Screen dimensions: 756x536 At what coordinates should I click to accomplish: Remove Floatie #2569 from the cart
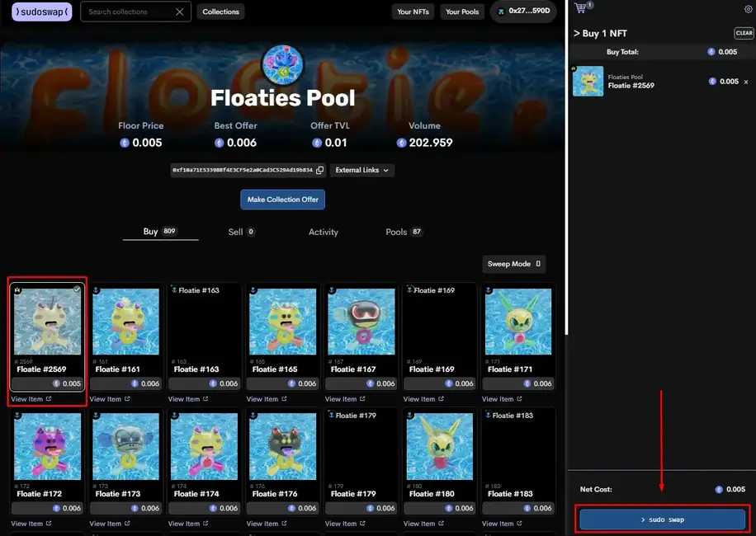[x=746, y=82]
